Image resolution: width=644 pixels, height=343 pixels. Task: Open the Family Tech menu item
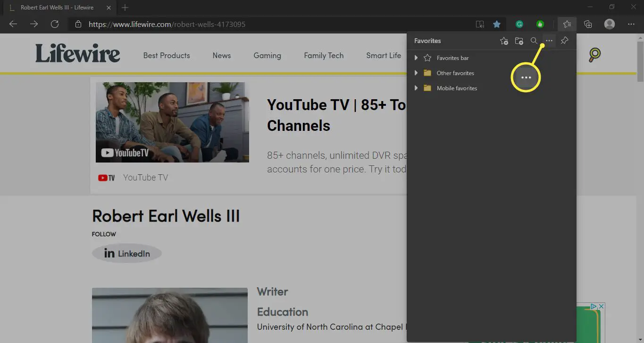324,55
